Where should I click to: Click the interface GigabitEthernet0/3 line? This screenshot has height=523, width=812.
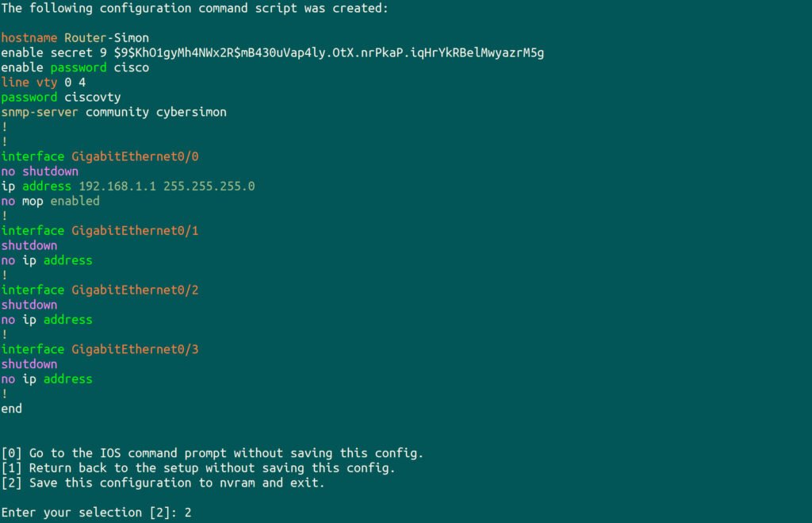pyautogui.click(x=100, y=349)
